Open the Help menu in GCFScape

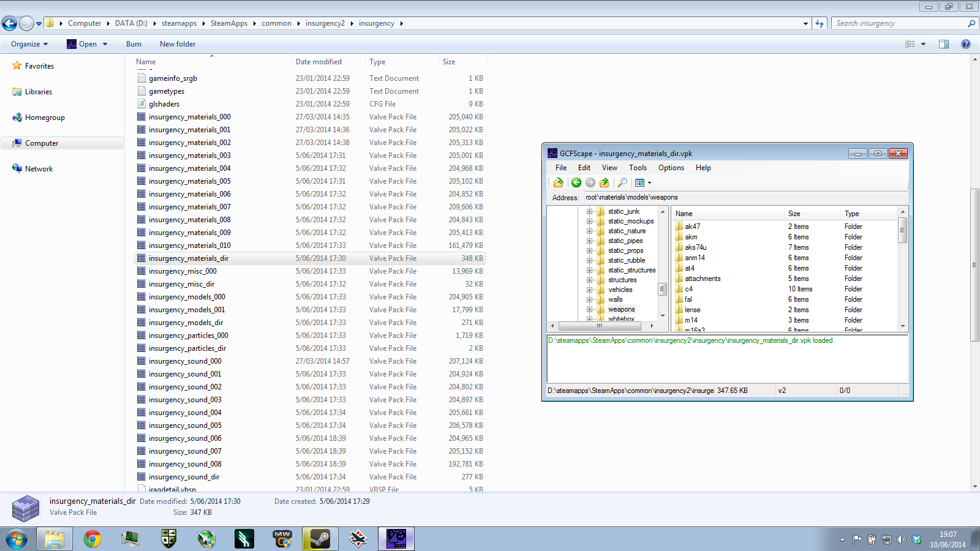coord(703,168)
